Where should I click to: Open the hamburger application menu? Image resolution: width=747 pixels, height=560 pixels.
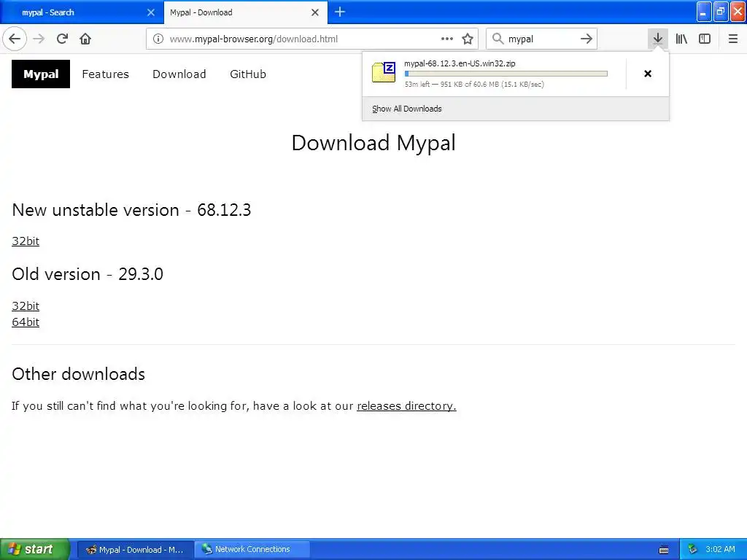733,39
